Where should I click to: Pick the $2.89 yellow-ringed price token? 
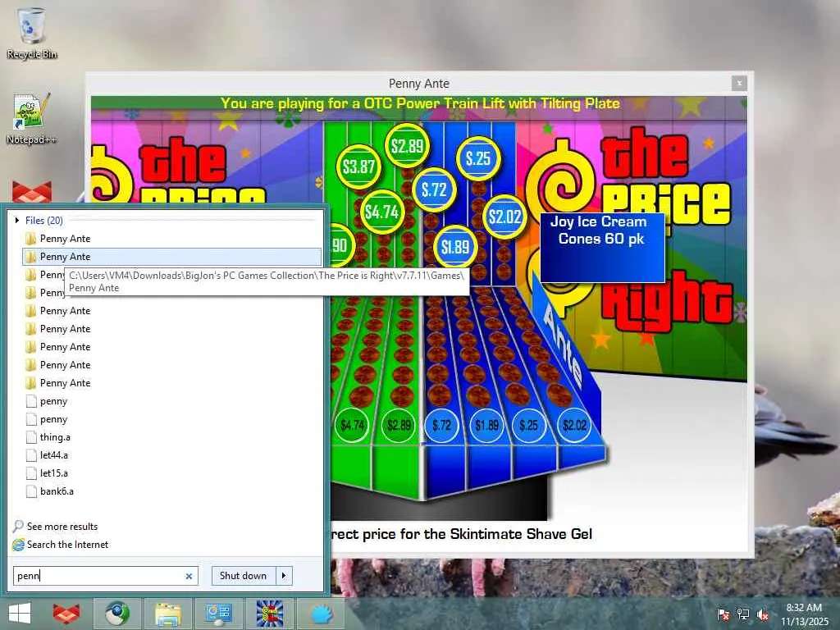click(407, 146)
